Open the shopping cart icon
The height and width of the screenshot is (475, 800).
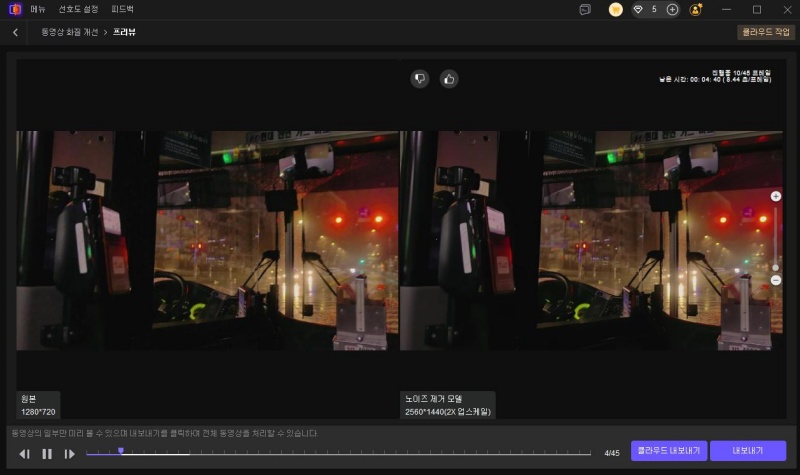(x=616, y=9)
